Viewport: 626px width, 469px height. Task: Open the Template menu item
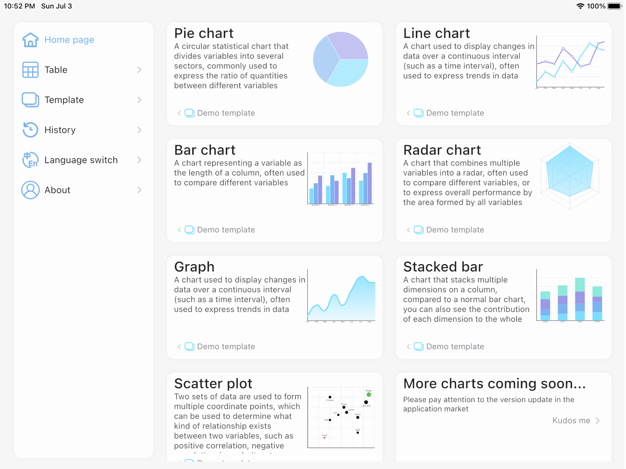64,100
